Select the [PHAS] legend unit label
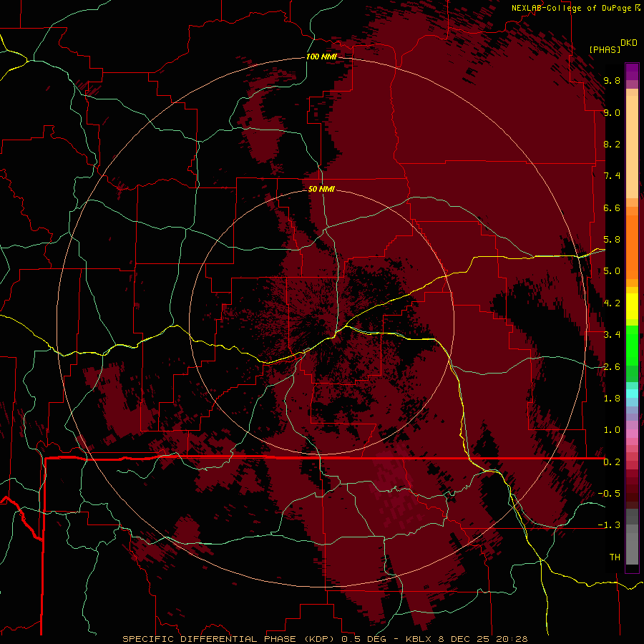 (x=605, y=49)
